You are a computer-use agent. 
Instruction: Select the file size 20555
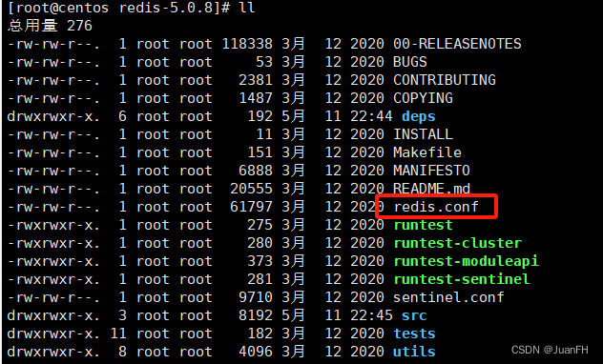click(252, 189)
